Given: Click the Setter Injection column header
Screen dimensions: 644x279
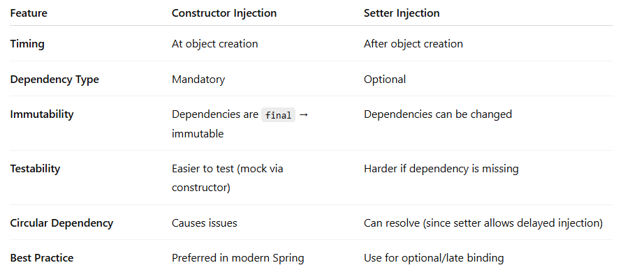Looking at the screenshot, I should pyautogui.click(x=402, y=13).
